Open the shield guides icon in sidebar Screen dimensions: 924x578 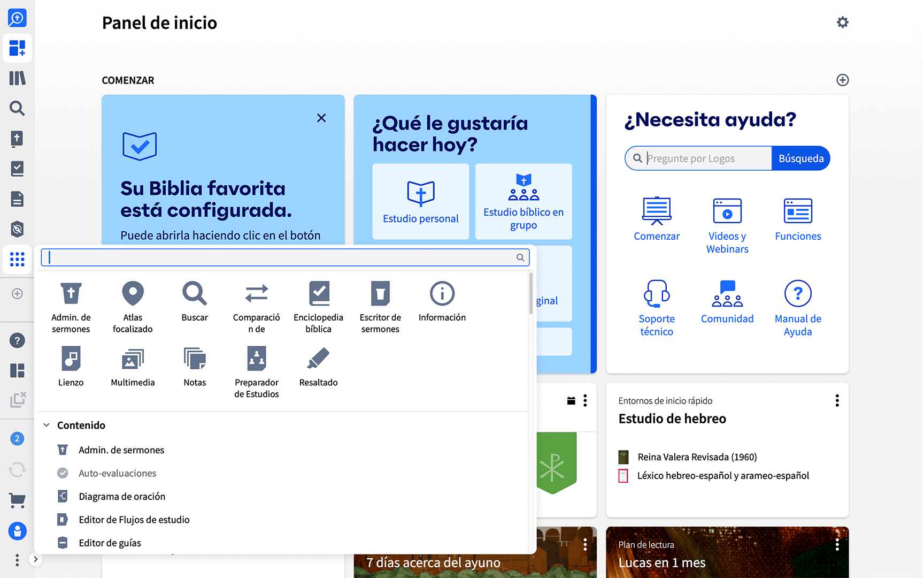[x=17, y=229]
